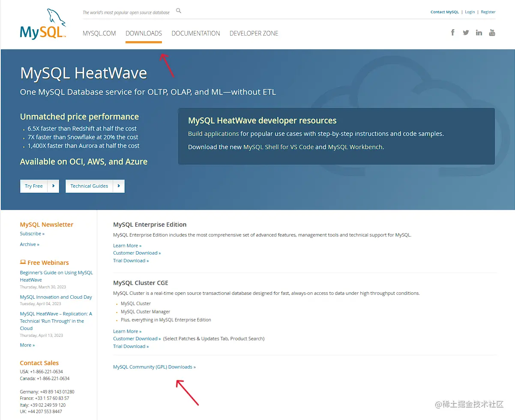Open MySQL YouTube channel icon
This screenshot has width=515, height=420.
(492, 33)
